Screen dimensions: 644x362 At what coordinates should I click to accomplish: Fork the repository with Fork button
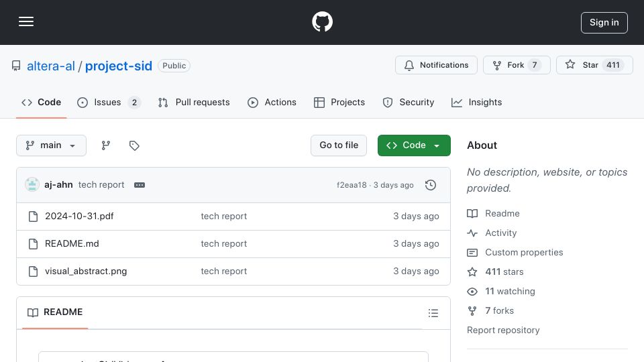click(x=517, y=65)
